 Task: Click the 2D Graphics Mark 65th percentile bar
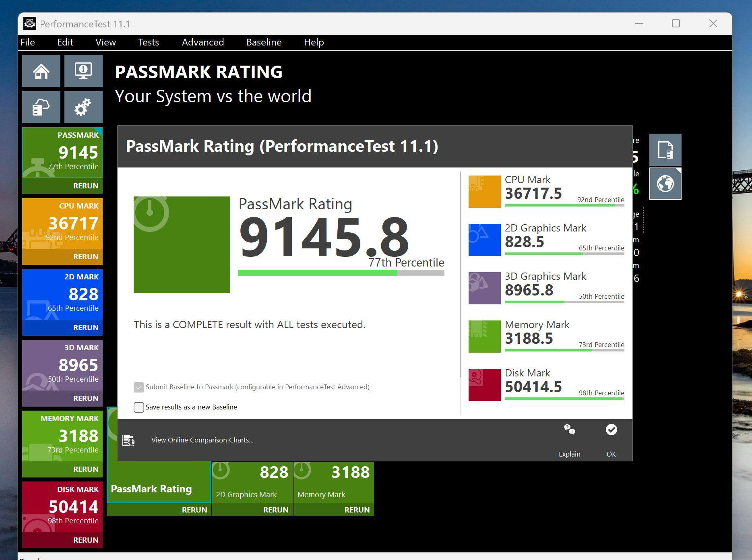[564, 254]
